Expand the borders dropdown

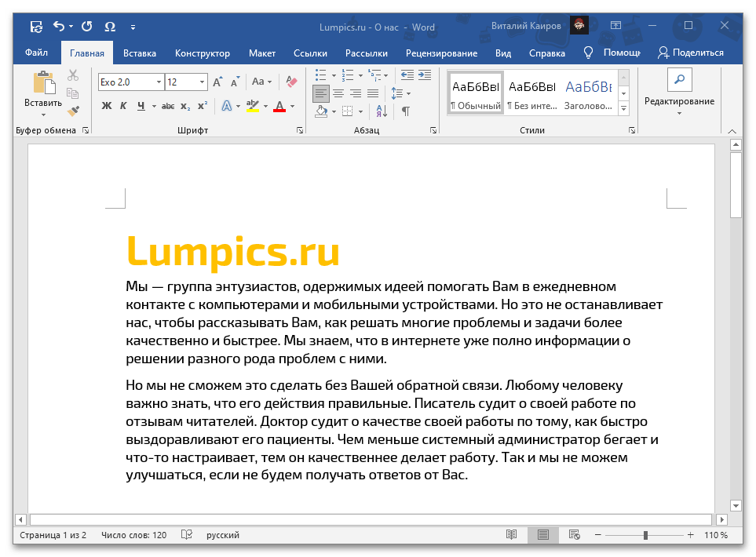(360, 111)
